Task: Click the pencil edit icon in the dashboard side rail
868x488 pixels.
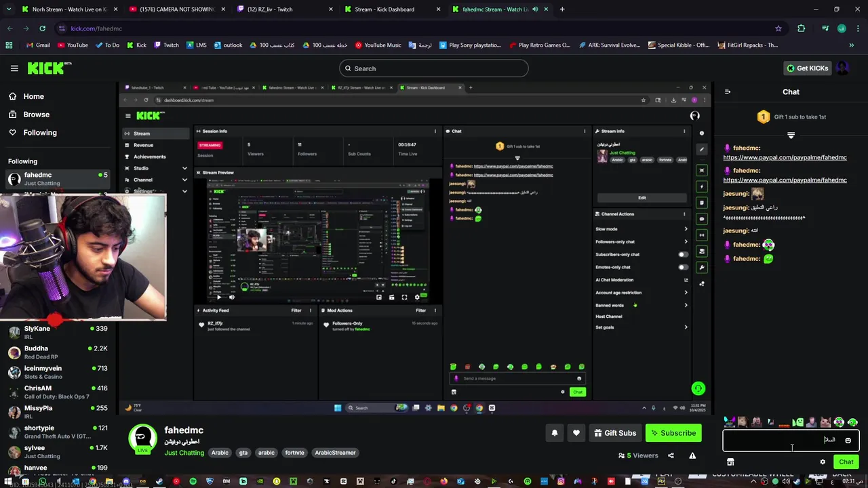Action: (x=702, y=149)
